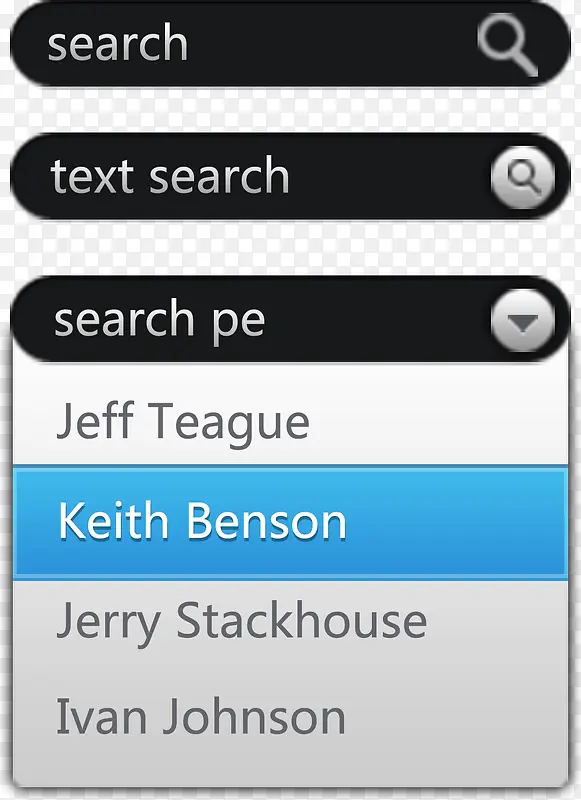The image size is (581, 800).
Task: Click the typed 'search pe' text
Action: tap(160, 321)
